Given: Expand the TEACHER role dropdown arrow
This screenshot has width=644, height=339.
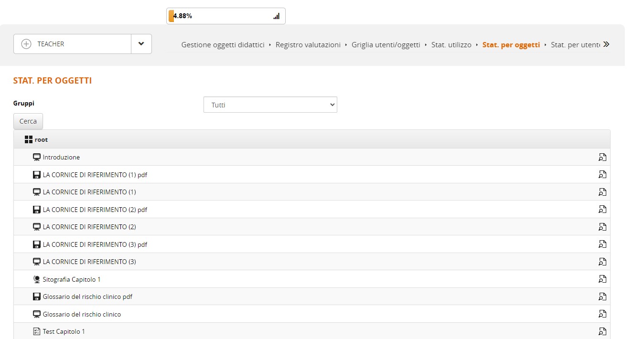Looking at the screenshot, I should pyautogui.click(x=141, y=44).
